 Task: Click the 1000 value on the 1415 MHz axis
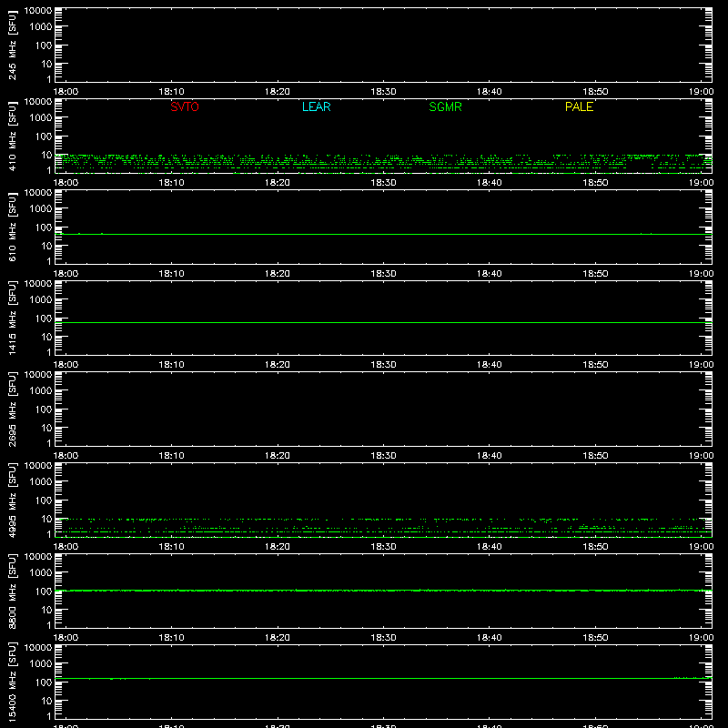coord(41,300)
